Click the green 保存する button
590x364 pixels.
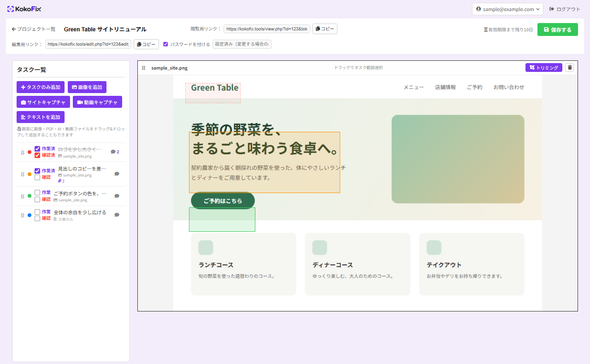(x=557, y=29)
